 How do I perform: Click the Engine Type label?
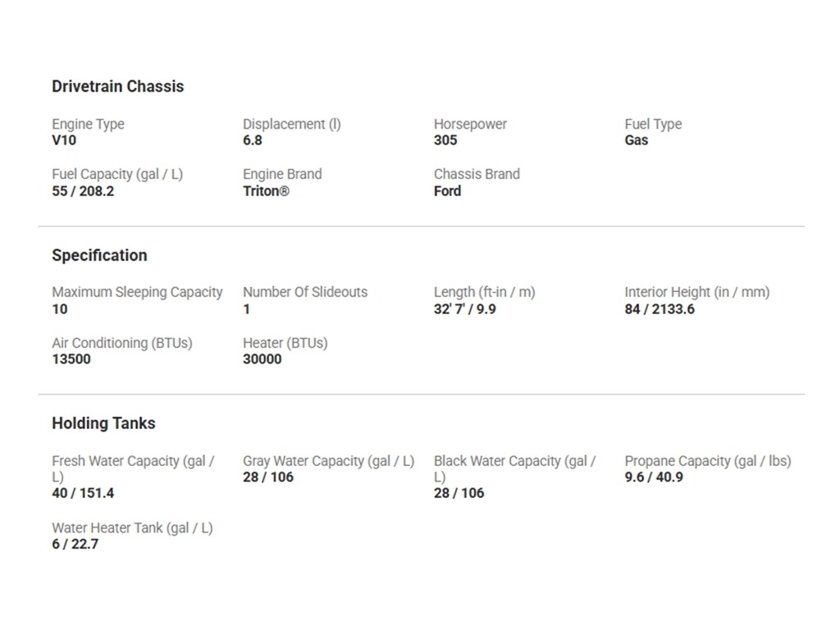88,124
